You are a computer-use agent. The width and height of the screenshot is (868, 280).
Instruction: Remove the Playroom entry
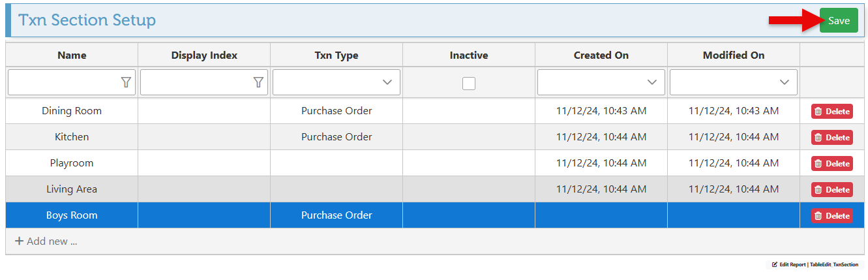click(831, 164)
